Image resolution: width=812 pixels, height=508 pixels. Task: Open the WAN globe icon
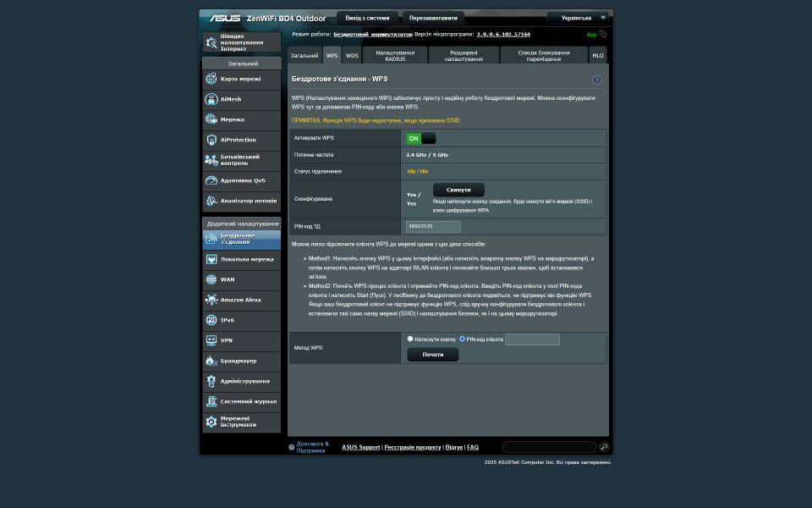[211, 279]
